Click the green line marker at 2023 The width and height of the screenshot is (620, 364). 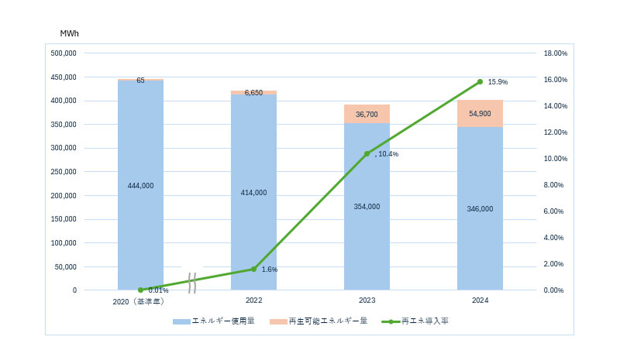coord(367,154)
